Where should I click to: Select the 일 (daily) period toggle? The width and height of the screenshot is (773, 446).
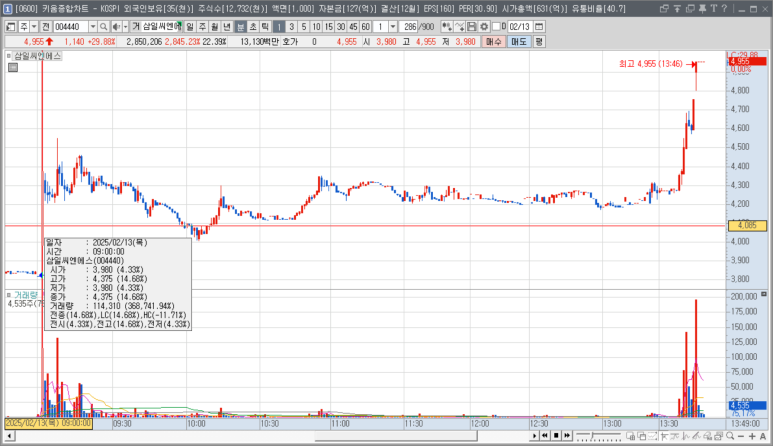190,27
